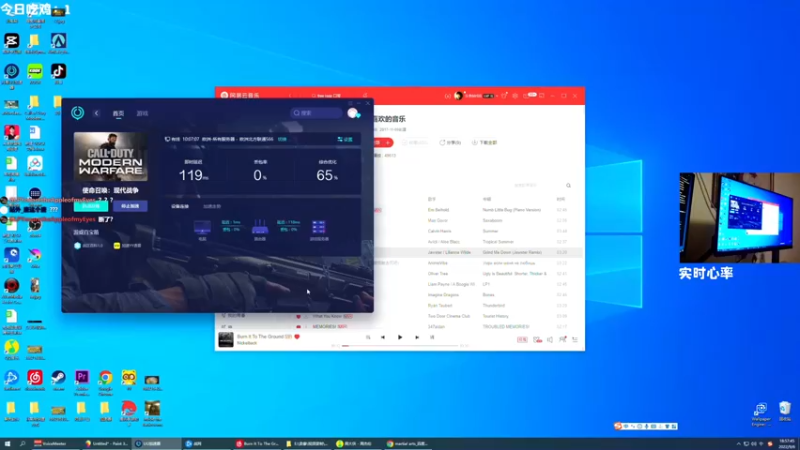Click the white hexagon toolbox item icon
Screen dimensions: 800x450
coord(78,245)
